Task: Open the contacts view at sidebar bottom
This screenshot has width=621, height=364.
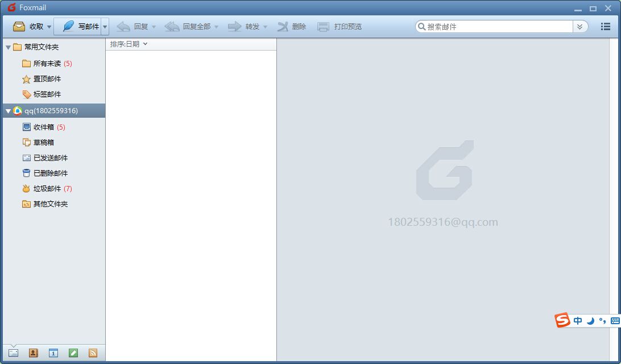Action: click(33, 353)
